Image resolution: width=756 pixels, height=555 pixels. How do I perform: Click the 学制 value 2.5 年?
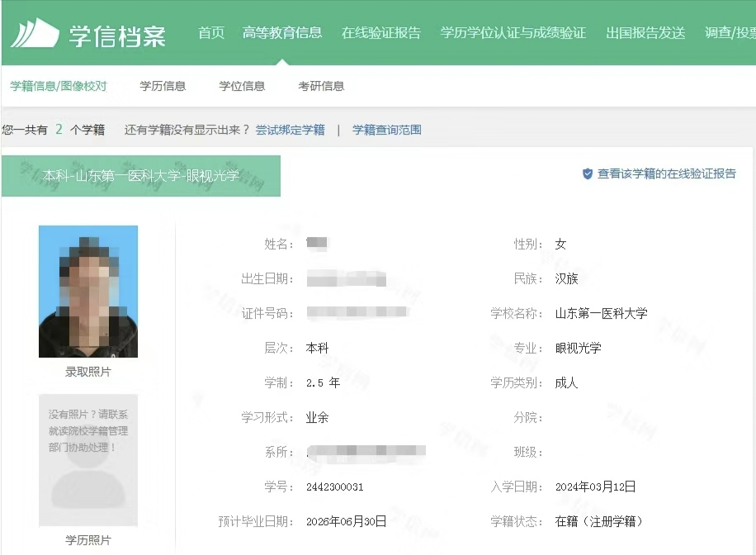[x=323, y=383]
